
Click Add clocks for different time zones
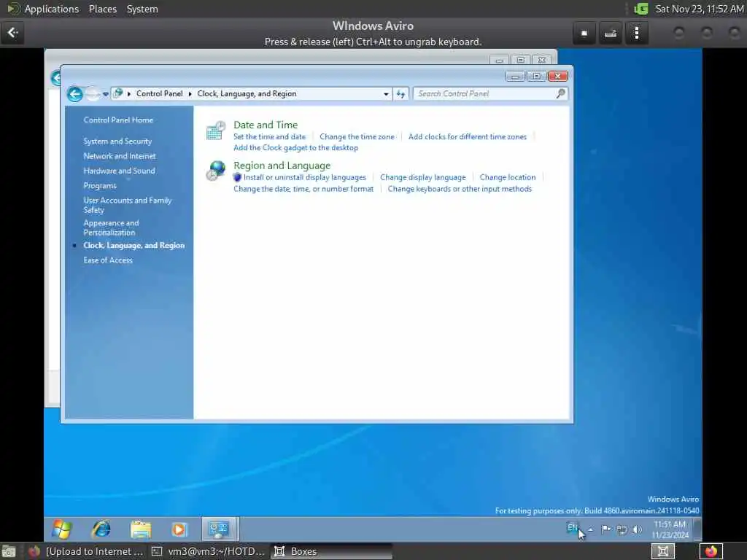pyautogui.click(x=468, y=136)
